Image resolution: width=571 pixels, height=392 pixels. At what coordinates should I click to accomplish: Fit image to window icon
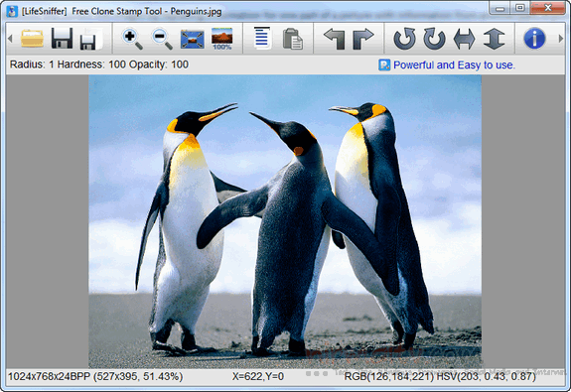192,40
